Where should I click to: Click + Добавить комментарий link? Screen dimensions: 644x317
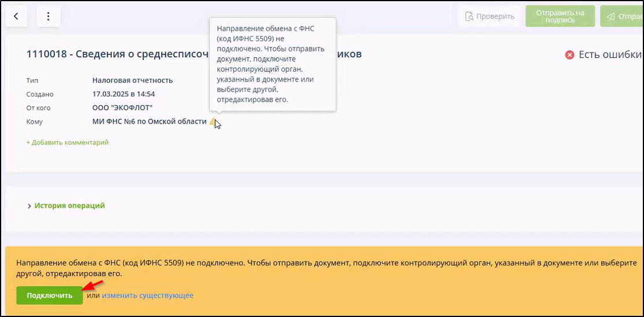tap(67, 142)
